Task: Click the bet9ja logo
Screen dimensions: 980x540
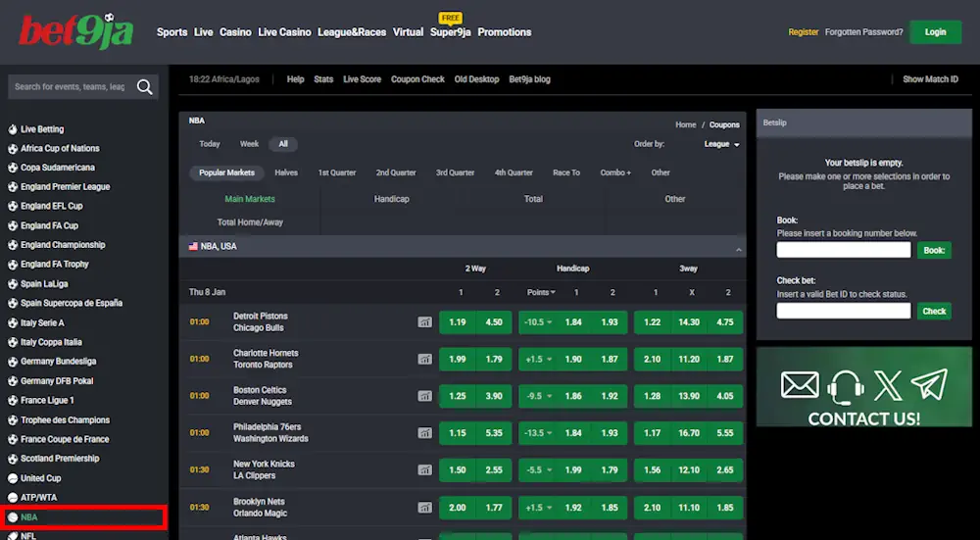Action: coord(75,31)
